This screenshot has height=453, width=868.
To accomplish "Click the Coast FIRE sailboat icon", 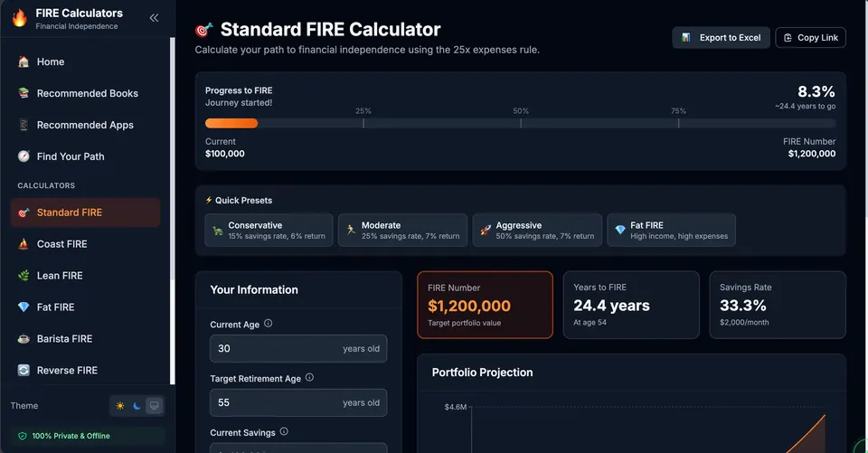I will [x=24, y=243].
